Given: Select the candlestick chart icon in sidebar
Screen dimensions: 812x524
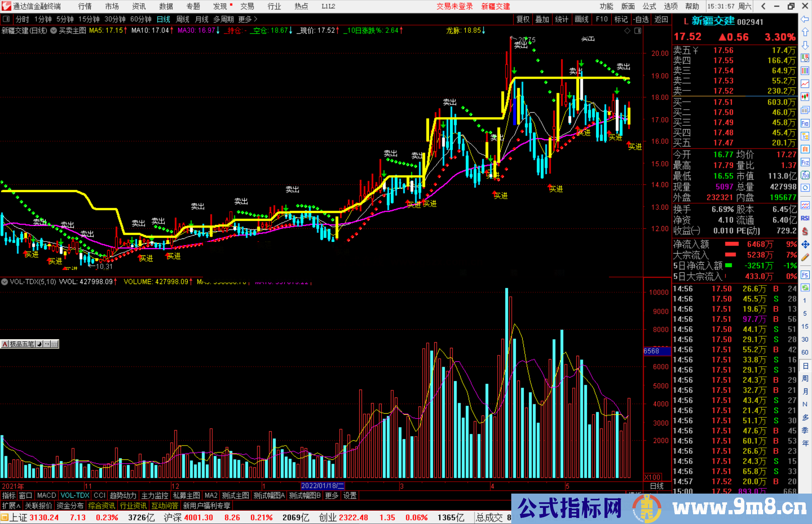Looking at the screenshot, I should (805, 97).
